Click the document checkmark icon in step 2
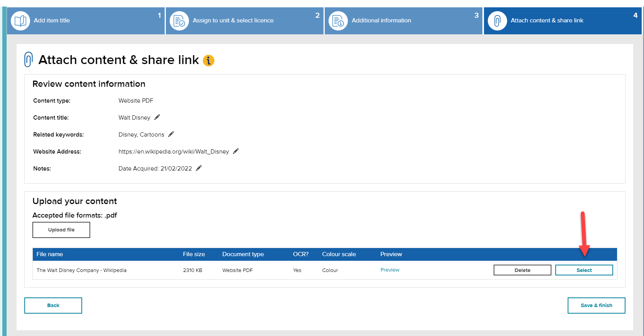644x336 pixels. click(x=179, y=20)
